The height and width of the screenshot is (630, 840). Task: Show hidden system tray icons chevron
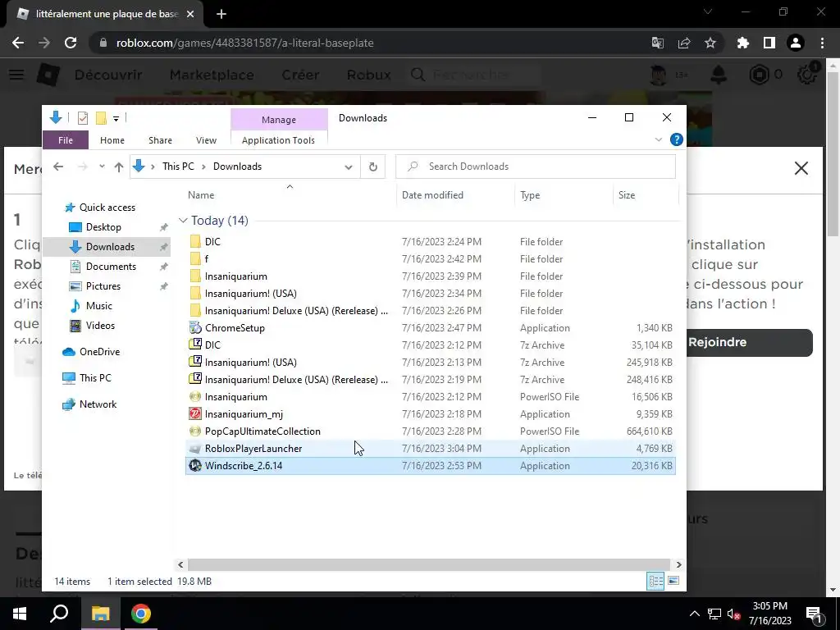tap(694, 614)
